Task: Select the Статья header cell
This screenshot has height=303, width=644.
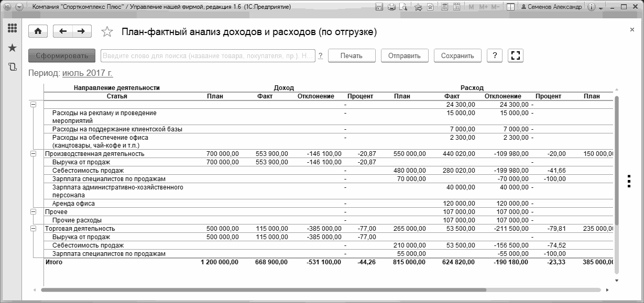Action: coord(116,96)
